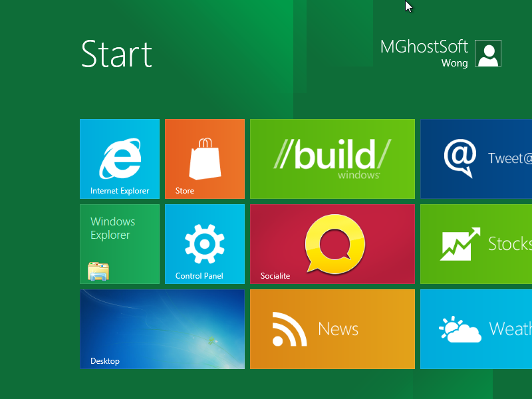The width and height of the screenshot is (532, 399).
Task: Click the Windows Explorer folder icon
Action: click(x=98, y=271)
